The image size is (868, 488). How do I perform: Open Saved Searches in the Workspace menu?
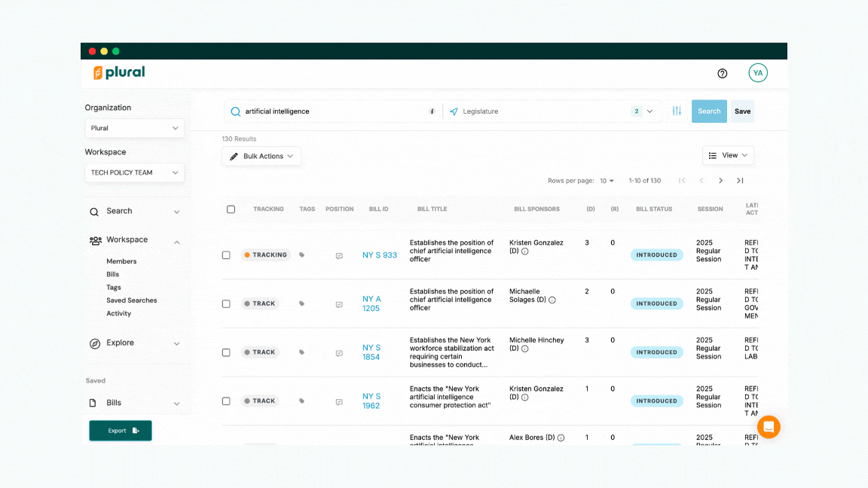131,300
